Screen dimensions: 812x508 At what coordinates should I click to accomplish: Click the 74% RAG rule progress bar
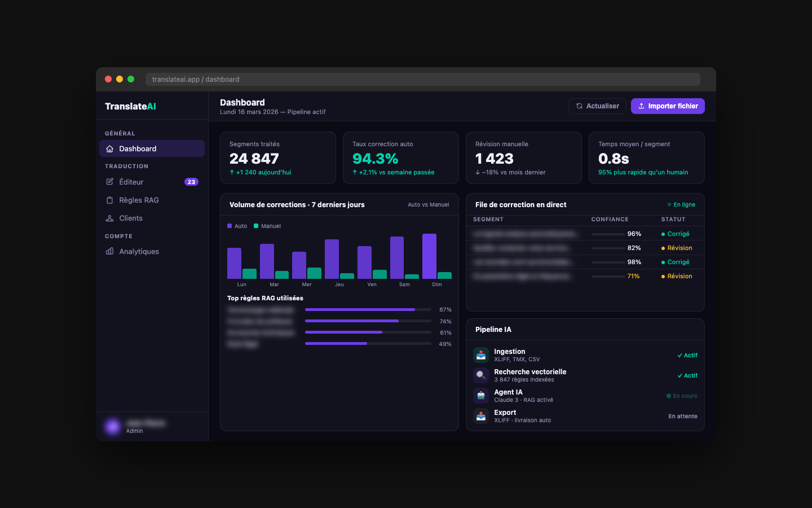[368, 321]
